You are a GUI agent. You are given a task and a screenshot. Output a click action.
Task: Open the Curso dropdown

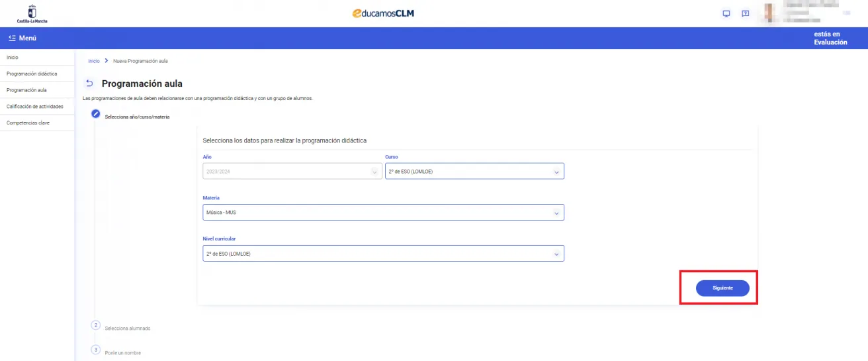click(474, 172)
